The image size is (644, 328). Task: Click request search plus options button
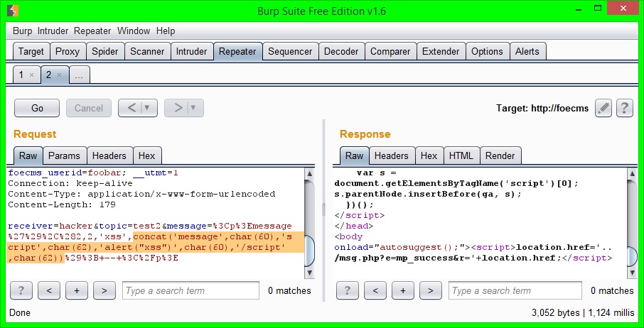coord(76,290)
